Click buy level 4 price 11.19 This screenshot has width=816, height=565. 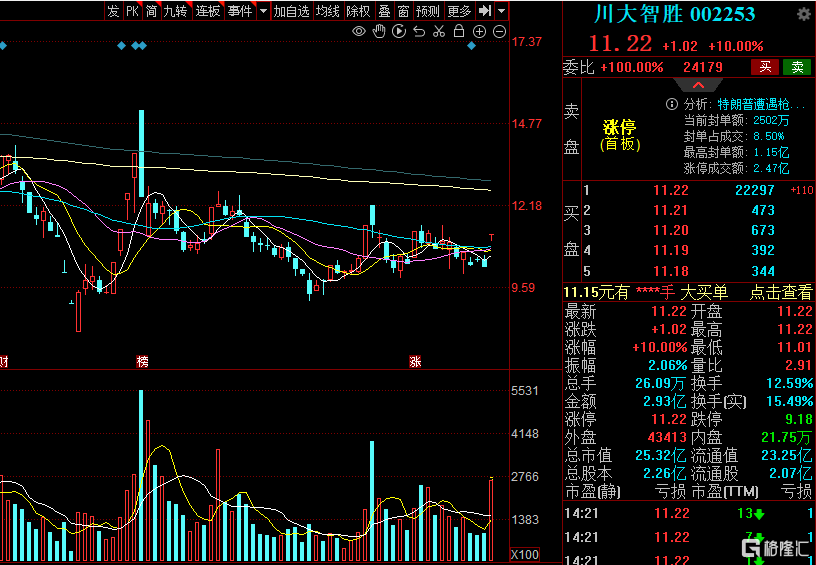pos(671,250)
